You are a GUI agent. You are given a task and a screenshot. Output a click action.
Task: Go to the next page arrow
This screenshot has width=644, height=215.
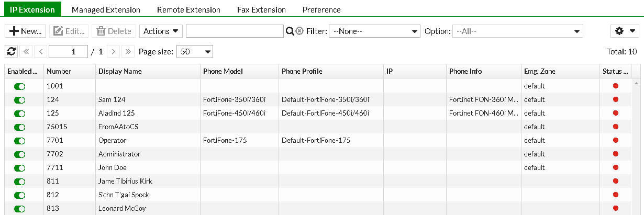(114, 52)
